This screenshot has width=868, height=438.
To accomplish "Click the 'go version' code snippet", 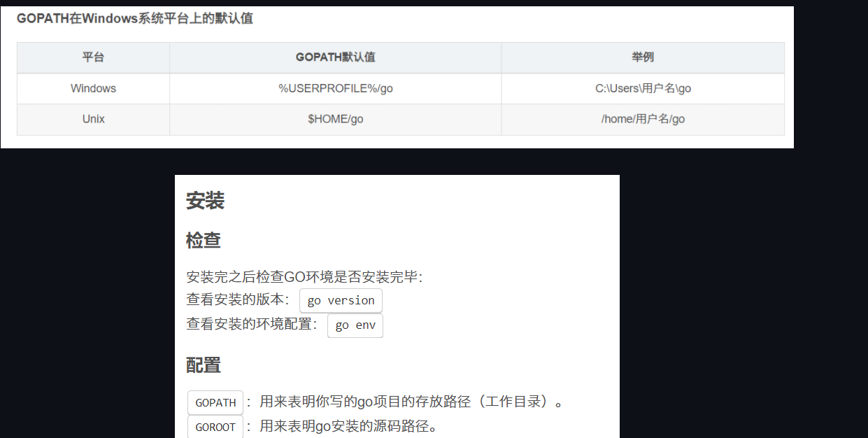I will coord(341,300).
